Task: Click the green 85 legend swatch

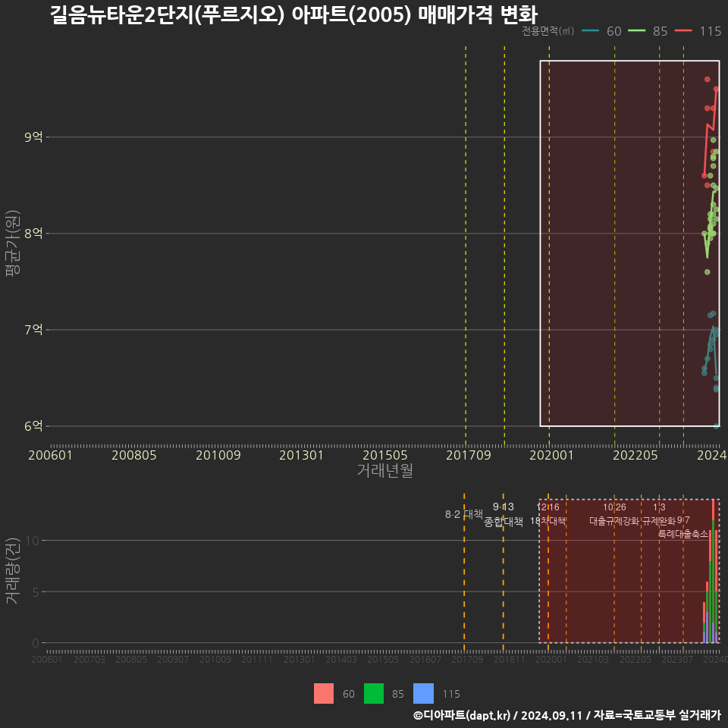Action: 374,694
